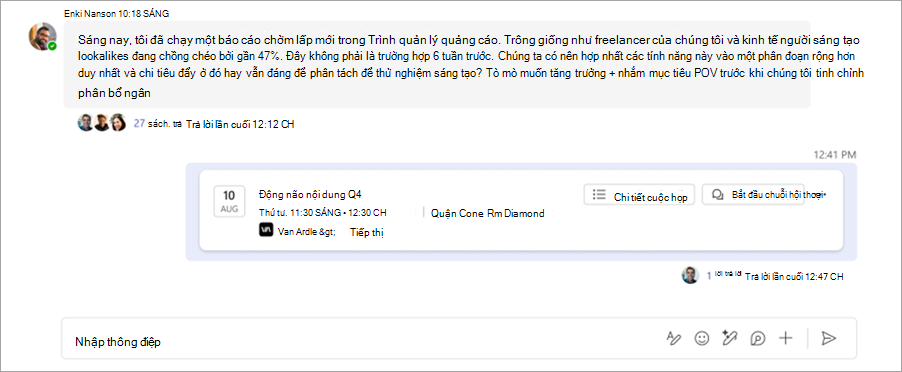Image resolution: width=902 pixels, height=372 pixels.
Task: Click the replier avatar under the meeting card
Action: pyautogui.click(x=690, y=275)
